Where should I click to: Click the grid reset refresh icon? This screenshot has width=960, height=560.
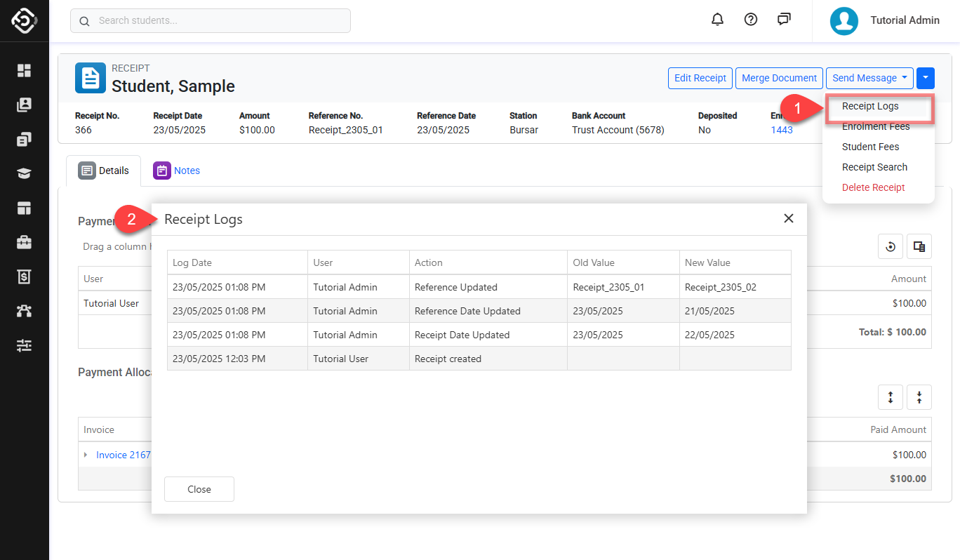pyautogui.click(x=891, y=246)
